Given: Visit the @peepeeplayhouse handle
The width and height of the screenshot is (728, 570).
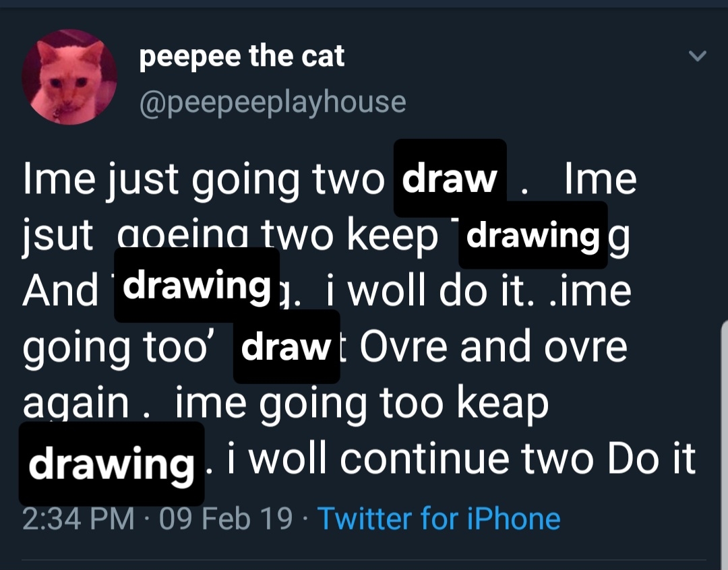Looking at the screenshot, I should coord(272,101).
